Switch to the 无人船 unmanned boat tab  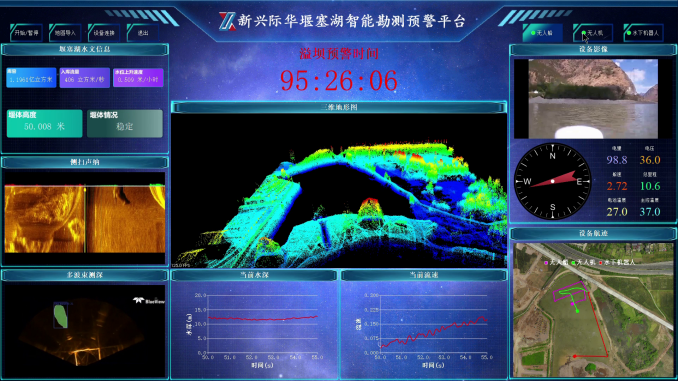[x=542, y=33]
